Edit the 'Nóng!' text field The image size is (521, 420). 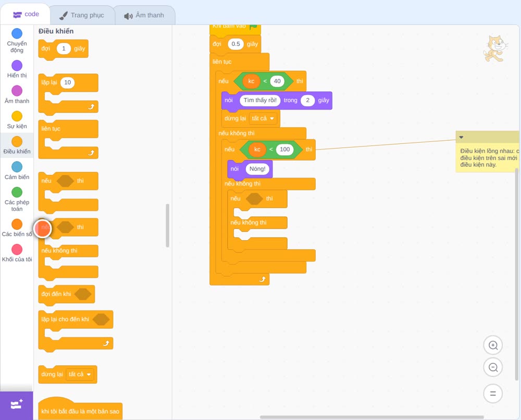click(257, 169)
